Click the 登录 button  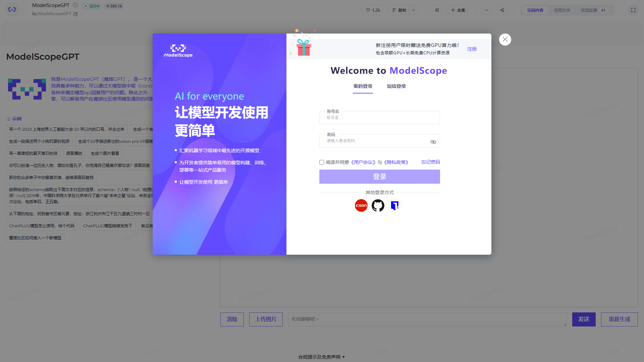pos(379,177)
